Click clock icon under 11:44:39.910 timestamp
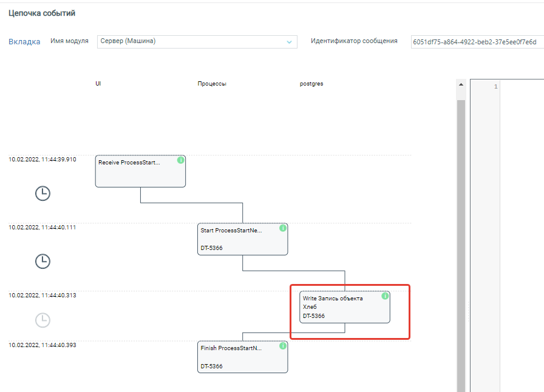 point(42,194)
